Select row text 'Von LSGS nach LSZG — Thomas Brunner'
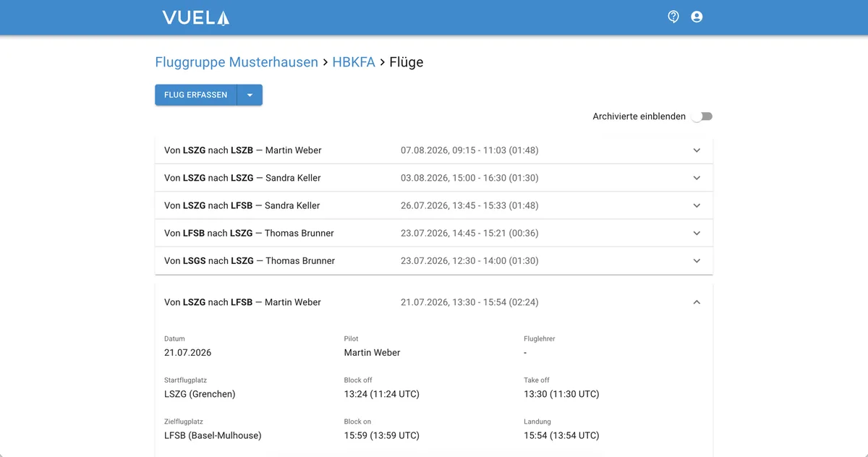The height and width of the screenshot is (457, 868). 250,260
